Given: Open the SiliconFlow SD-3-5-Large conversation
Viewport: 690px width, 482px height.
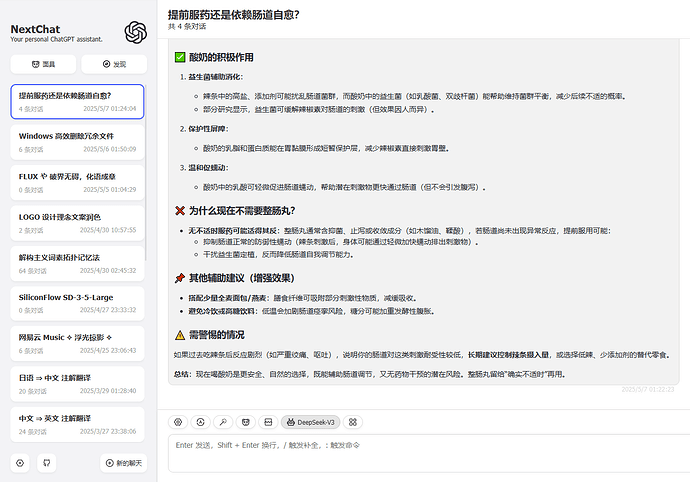Looking at the screenshot, I should pyautogui.click(x=77, y=304).
